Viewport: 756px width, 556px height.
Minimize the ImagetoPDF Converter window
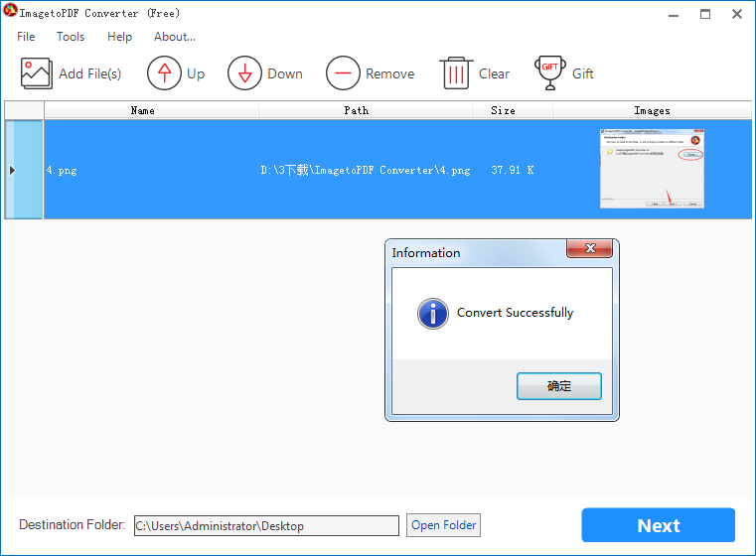pyautogui.click(x=674, y=15)
